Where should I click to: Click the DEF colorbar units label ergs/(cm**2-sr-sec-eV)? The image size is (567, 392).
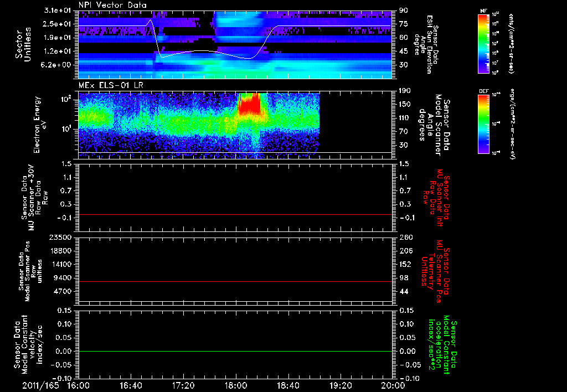(512, 124)
